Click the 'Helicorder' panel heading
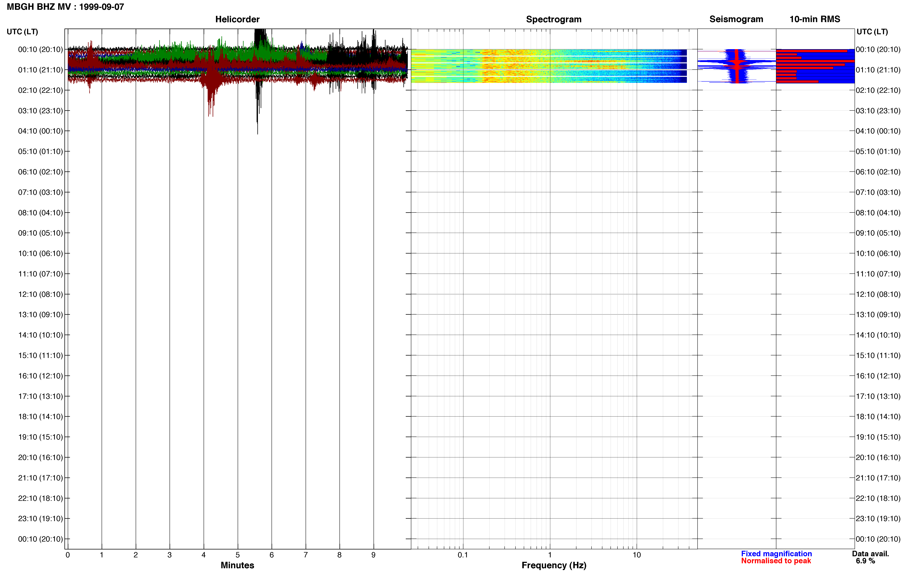Viewport: 924px width, 578px height. (237, 19)
